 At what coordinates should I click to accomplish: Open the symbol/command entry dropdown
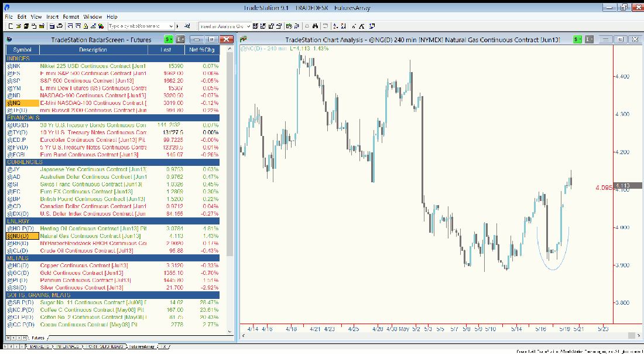point(171,26)
